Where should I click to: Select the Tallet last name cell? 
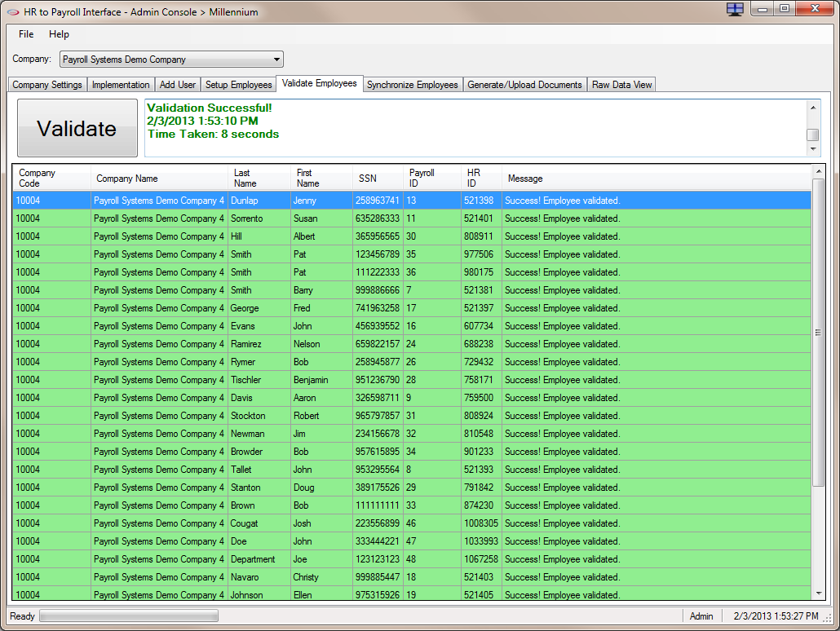click(x=259, y=470)
